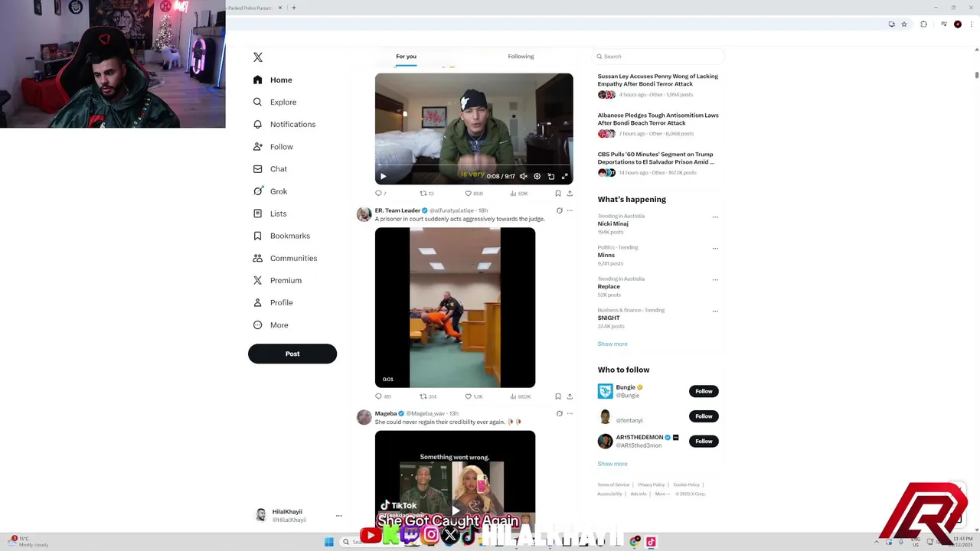980x551 pixels.
Task: View analytics of the 69K views post
Action: pos(519,194)
